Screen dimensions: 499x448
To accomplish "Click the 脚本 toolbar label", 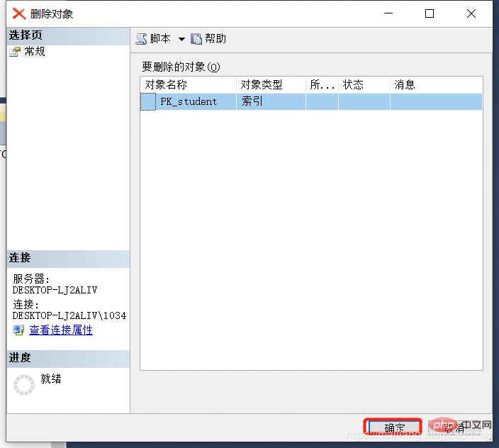I will coord(160,38).
